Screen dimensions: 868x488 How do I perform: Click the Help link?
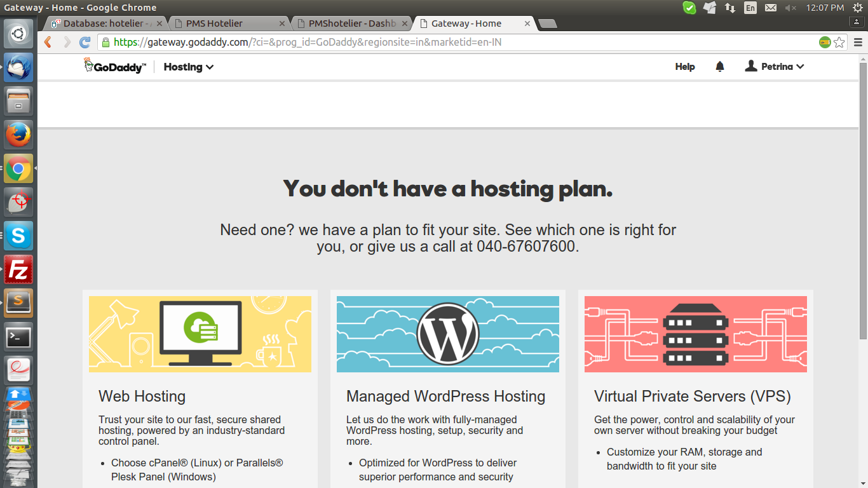[x=684, y=67]
